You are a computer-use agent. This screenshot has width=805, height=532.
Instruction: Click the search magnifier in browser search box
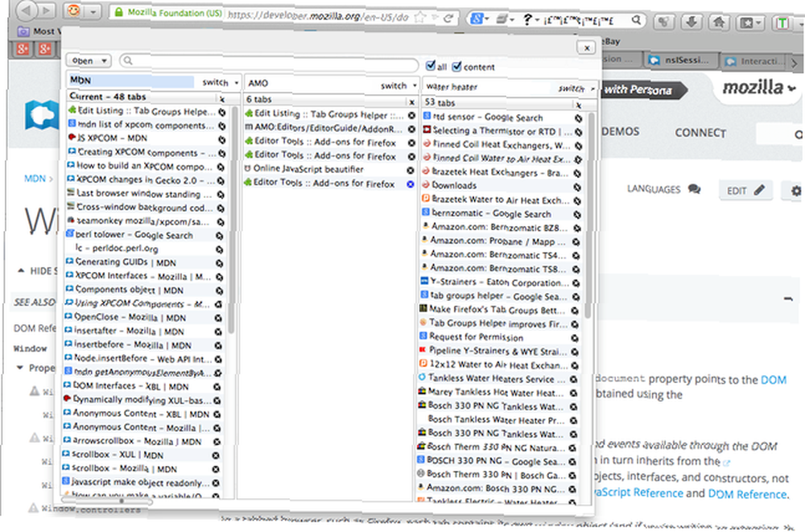point(636,20)
